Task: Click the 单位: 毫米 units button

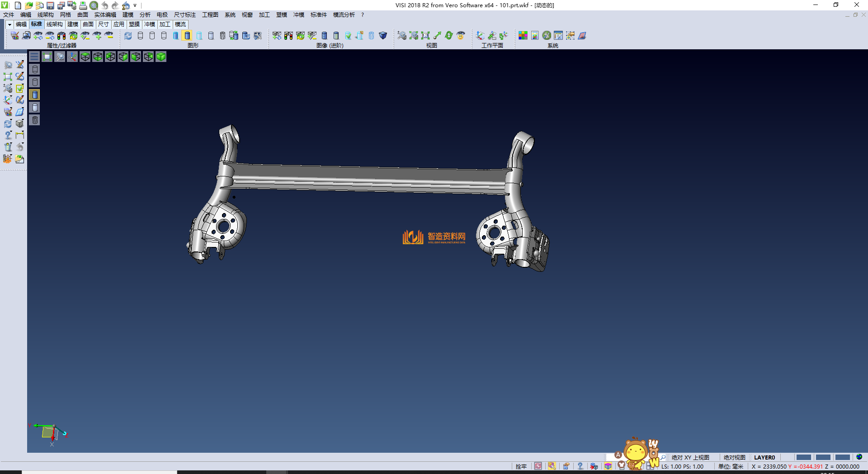Action: pos(731,466)
